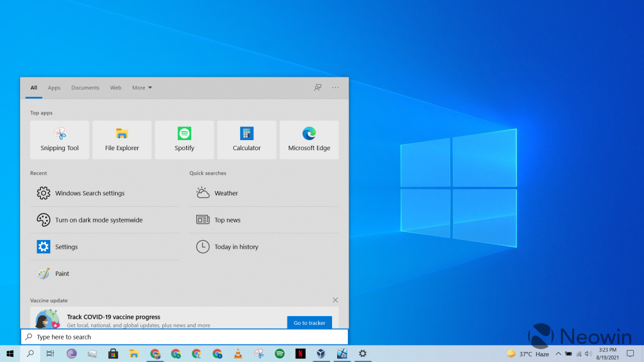Open the 37°C Haze weather widget
The height and width of the screenshot is (362, 644).
528,354
